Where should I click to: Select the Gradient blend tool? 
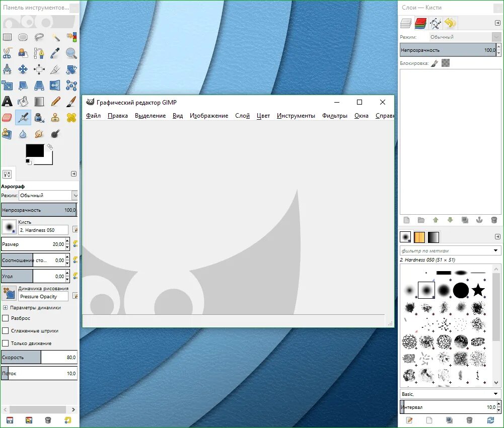(x=39, y=102)
